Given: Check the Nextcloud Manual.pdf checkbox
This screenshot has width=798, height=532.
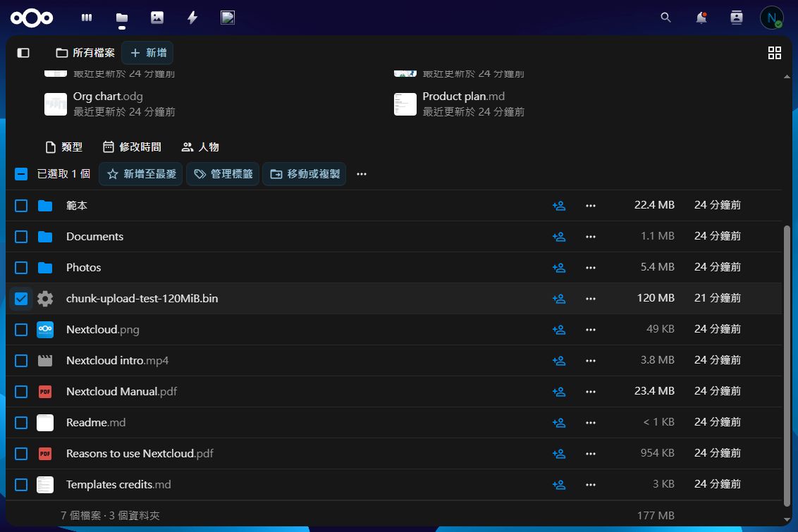Looking at the screenshot, I should pos(21,392).
